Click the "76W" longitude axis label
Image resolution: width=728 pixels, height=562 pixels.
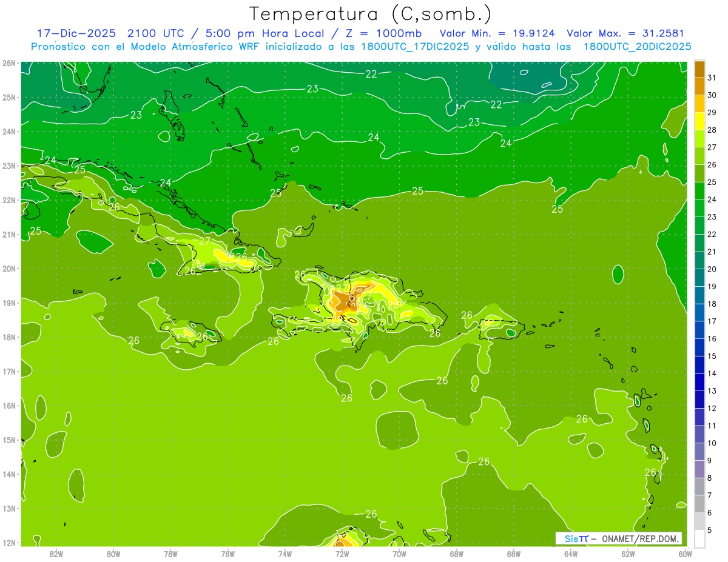click(228, 554)
